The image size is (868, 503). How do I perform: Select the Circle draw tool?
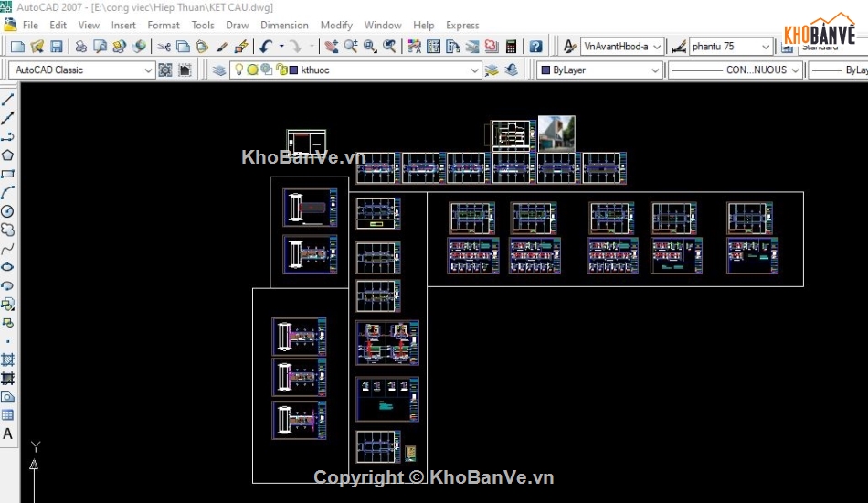[x=7, y=211]
